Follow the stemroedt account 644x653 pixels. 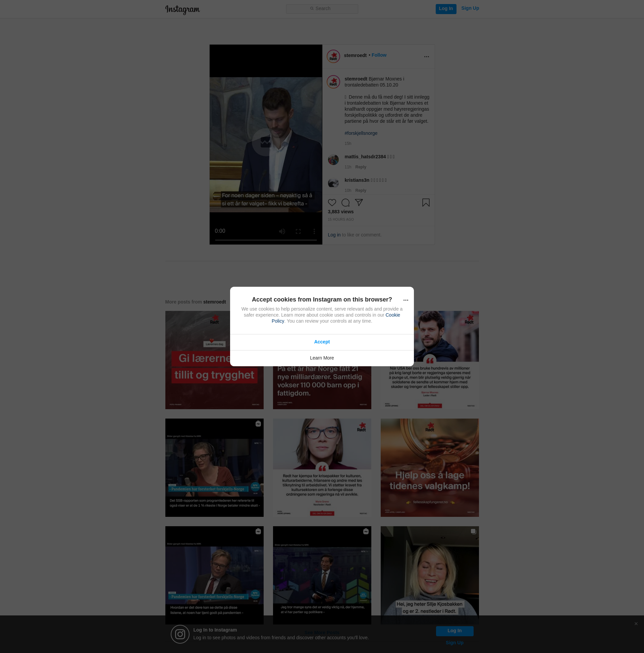(x=379, y=55)
